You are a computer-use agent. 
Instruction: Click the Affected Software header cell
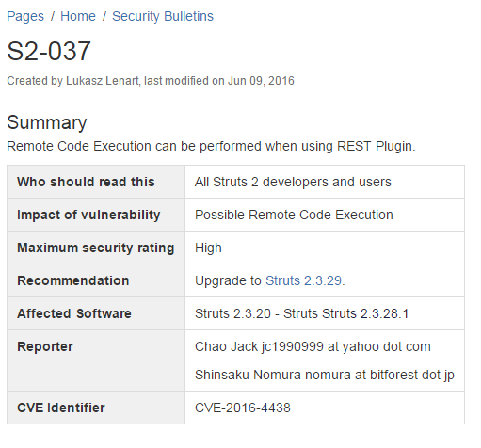coord(96,313)
